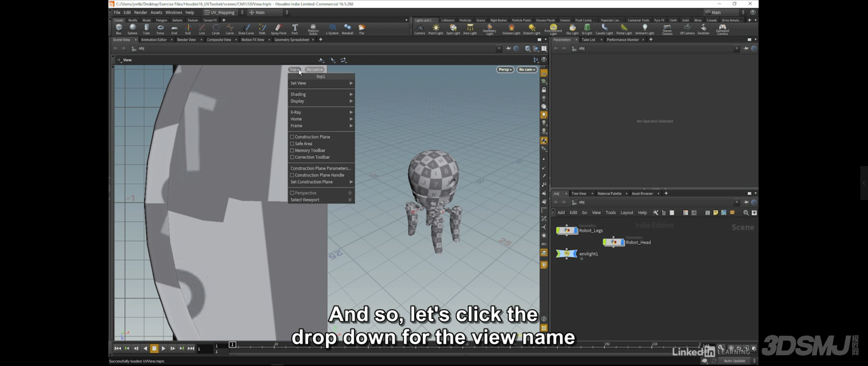The height and width of the screenshot is (366, 868).
Task: Select the Metaball shelf tool
Action: (348, 29)
